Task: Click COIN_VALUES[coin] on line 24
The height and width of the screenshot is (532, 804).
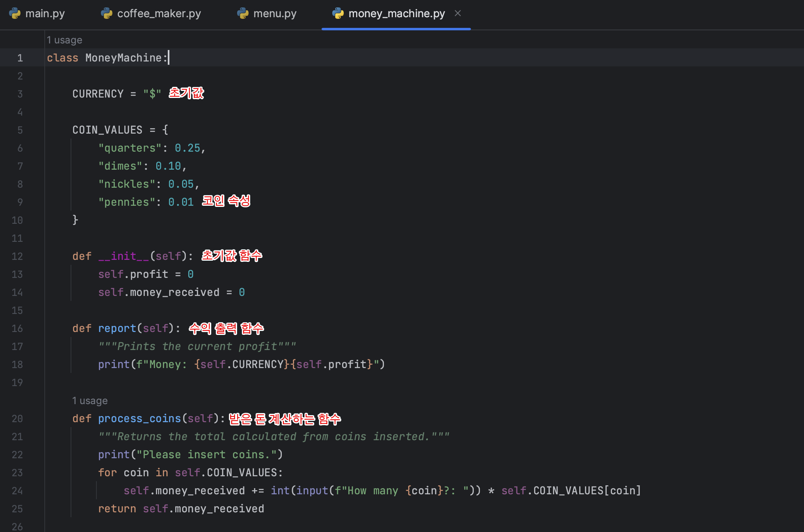Action: pos(587,491)
